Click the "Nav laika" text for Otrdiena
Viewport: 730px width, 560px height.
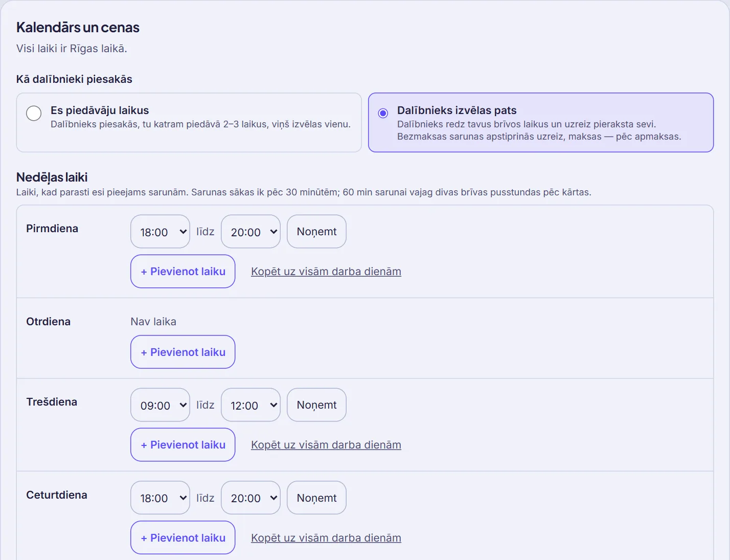[x=153, y=322]
